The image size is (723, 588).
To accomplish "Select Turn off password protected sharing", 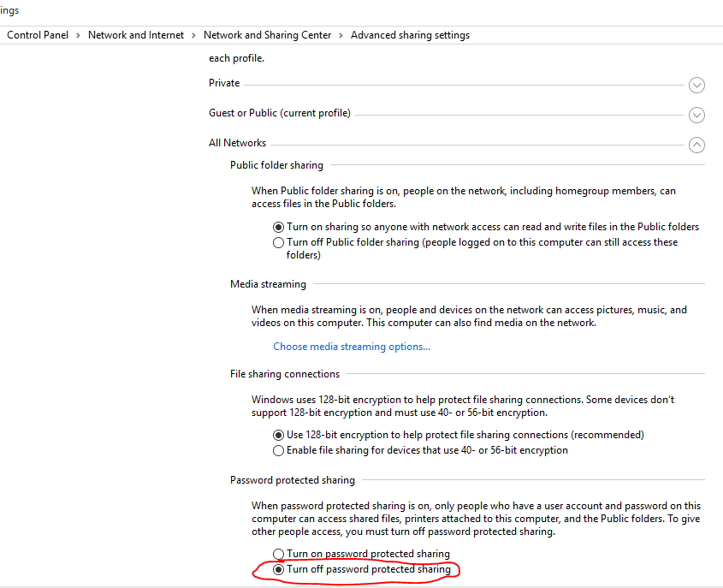I will [x=278, y=568].
